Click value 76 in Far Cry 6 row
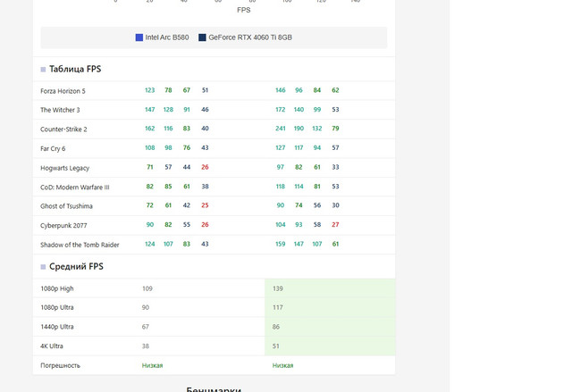 (x=187, y=148)
